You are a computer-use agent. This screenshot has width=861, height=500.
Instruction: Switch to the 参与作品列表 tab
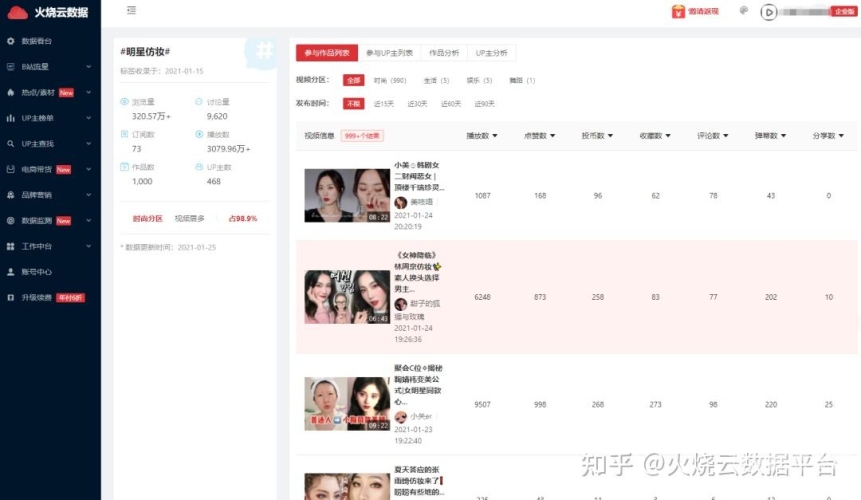(327, 53)
